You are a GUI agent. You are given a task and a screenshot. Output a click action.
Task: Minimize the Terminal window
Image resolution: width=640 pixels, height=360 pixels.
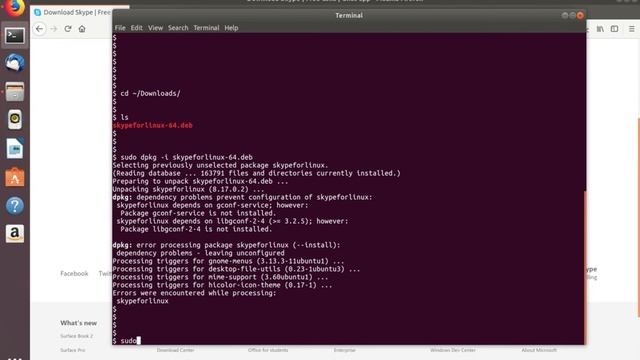coord(564,16)
